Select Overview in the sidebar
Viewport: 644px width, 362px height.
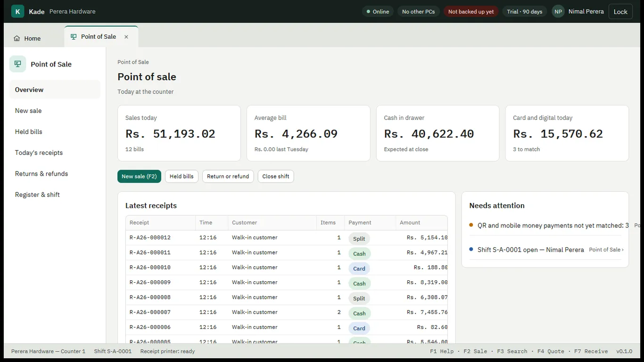click(x=55, y=90)
